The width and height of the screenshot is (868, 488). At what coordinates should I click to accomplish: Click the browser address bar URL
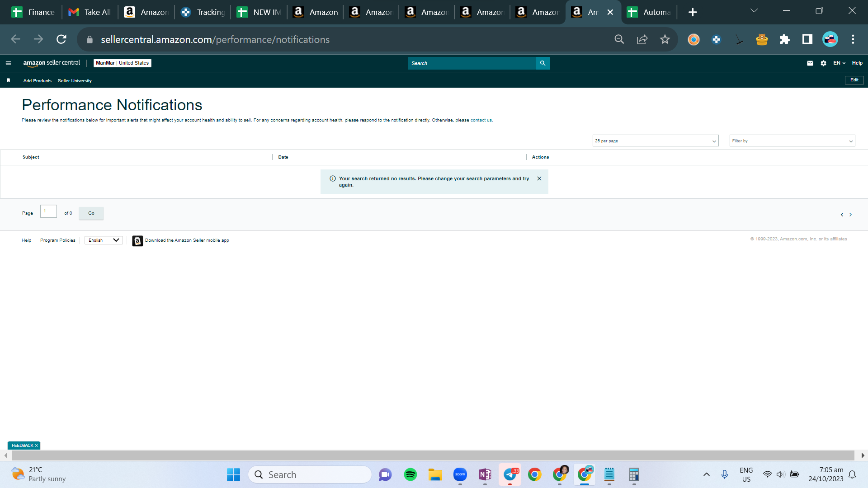[215, 39]
